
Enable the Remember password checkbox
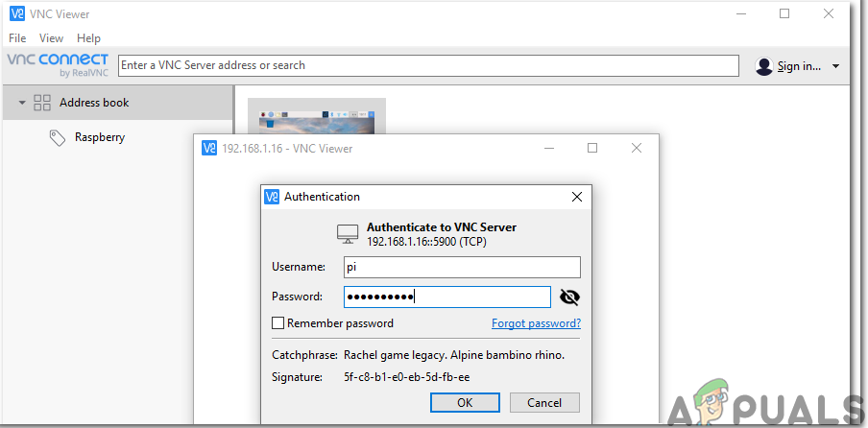278,323
